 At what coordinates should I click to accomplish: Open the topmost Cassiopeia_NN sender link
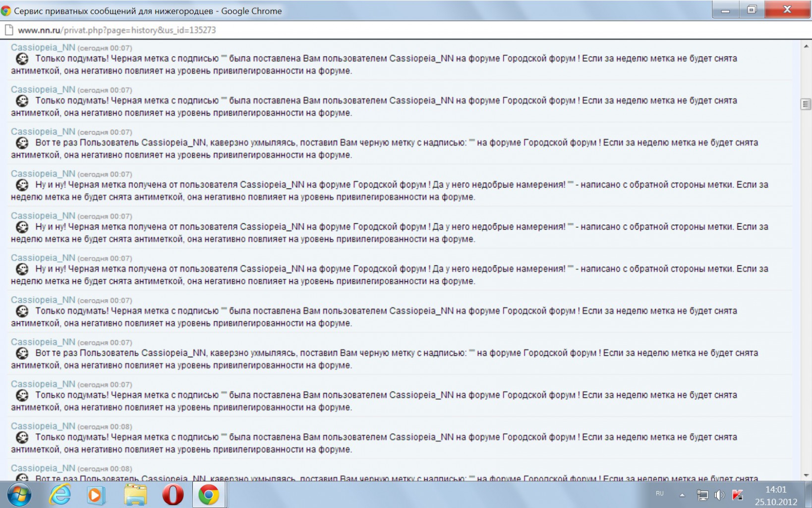click(43, 48)
